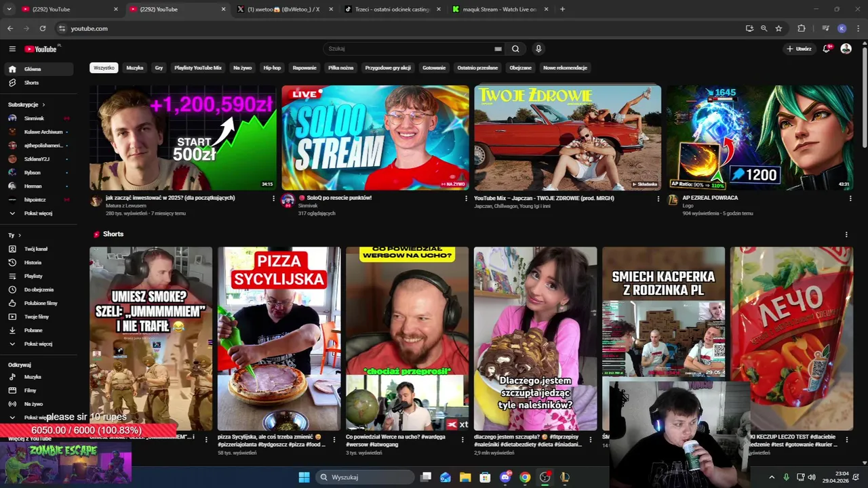Click the YouTube search input field

tap(410, 49)
